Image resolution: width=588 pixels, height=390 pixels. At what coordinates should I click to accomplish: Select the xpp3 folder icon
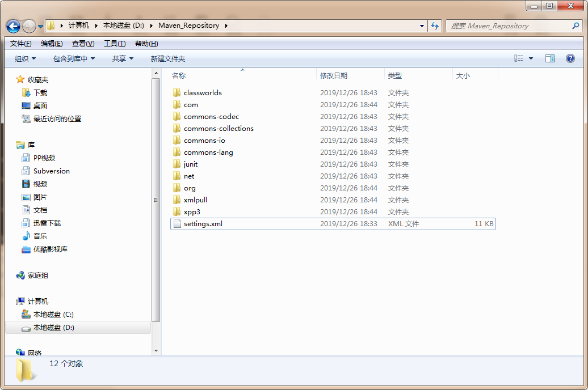click(x=177, y=211)
